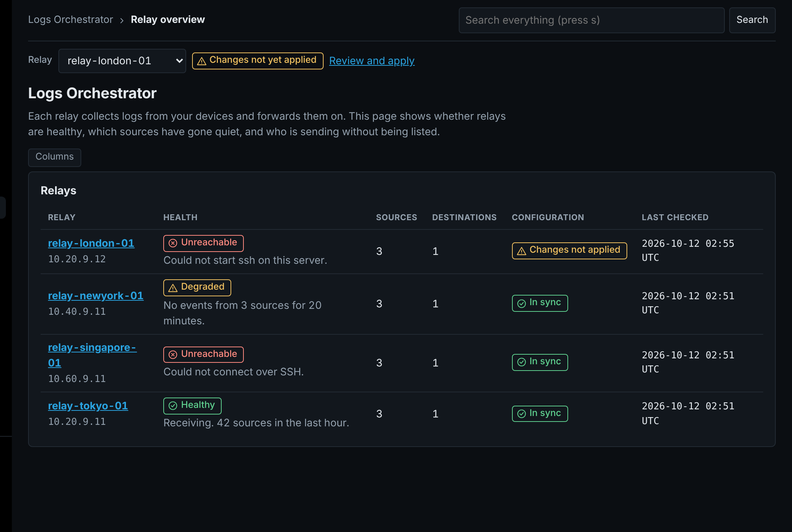The width and height of the screenshot is (792, 532).
Task: Click the Changes not applied badge in the London row
Action: [569, 250]
